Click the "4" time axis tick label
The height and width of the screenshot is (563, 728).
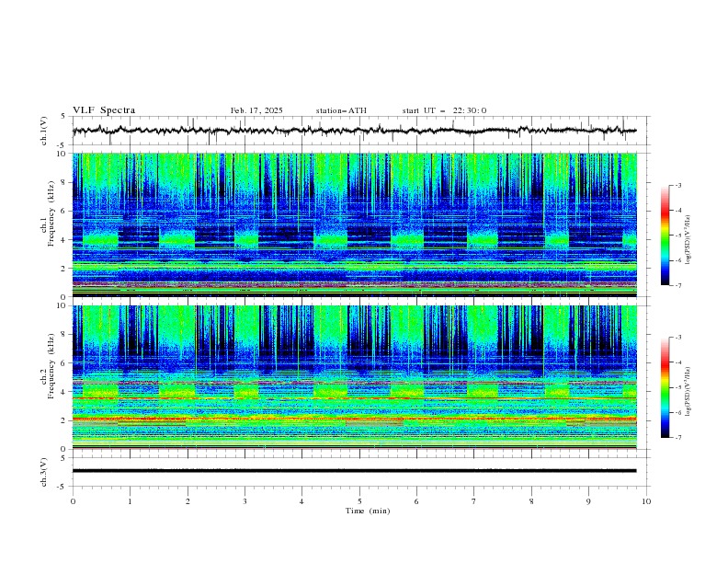302,501
